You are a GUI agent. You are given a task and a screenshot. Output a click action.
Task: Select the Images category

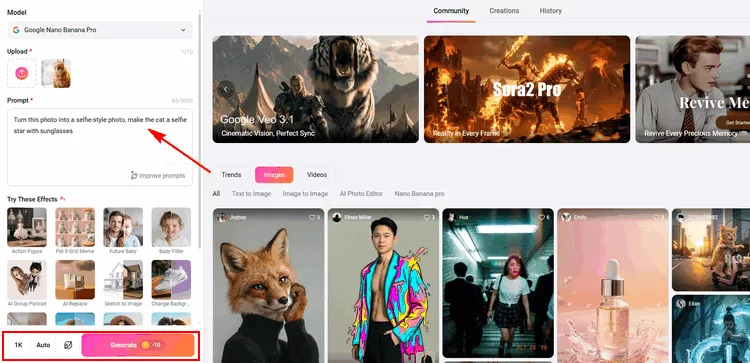pyautogui.click(x=274, y=175)
